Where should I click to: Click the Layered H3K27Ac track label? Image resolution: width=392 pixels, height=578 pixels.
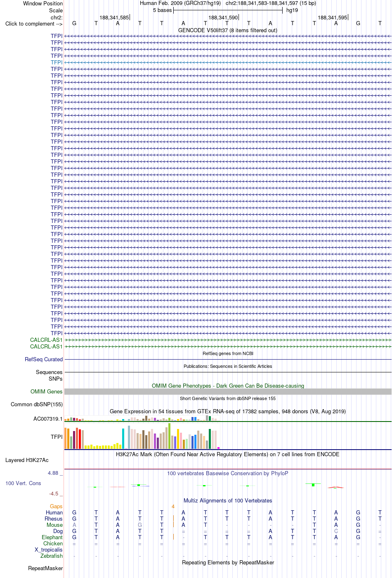point(27,460)
